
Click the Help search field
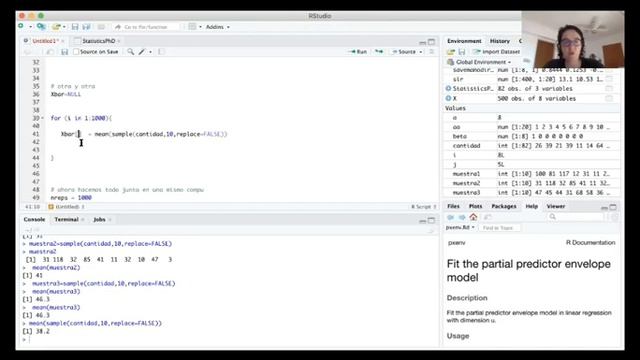point(576,217)
